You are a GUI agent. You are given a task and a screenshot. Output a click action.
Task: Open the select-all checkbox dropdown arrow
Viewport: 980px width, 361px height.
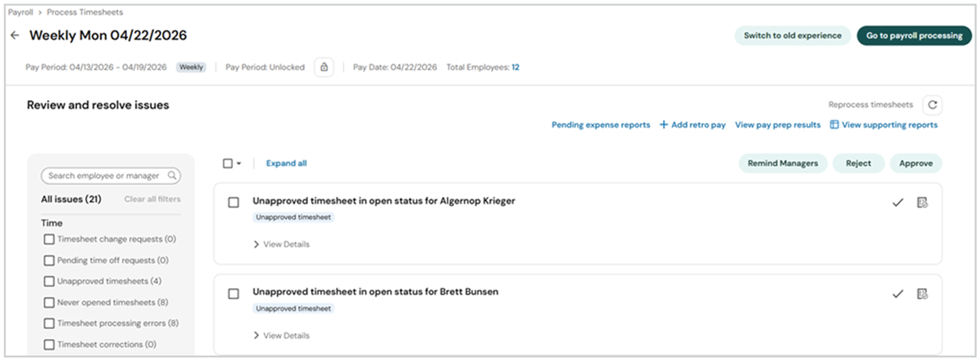click(239, 163)
